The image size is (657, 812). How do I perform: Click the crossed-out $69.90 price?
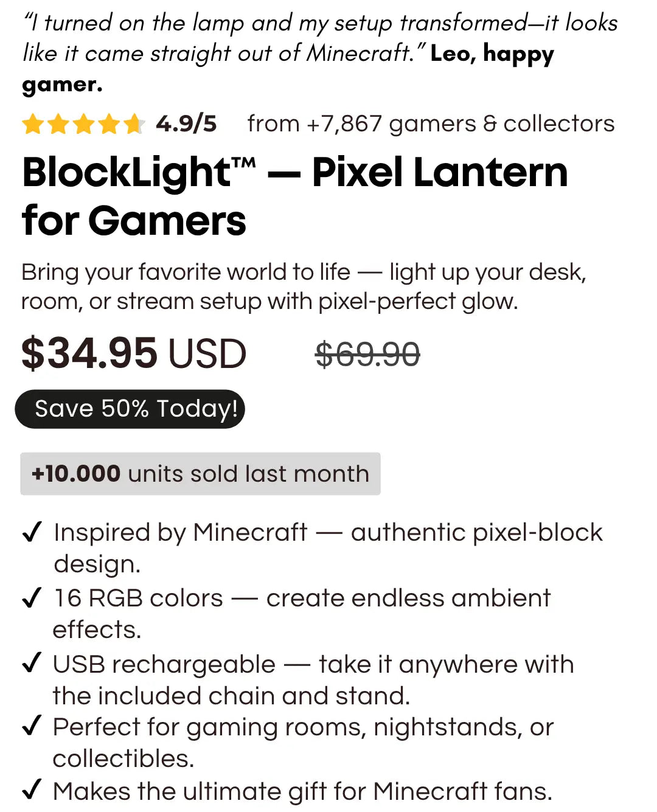[x=367, y=355]
